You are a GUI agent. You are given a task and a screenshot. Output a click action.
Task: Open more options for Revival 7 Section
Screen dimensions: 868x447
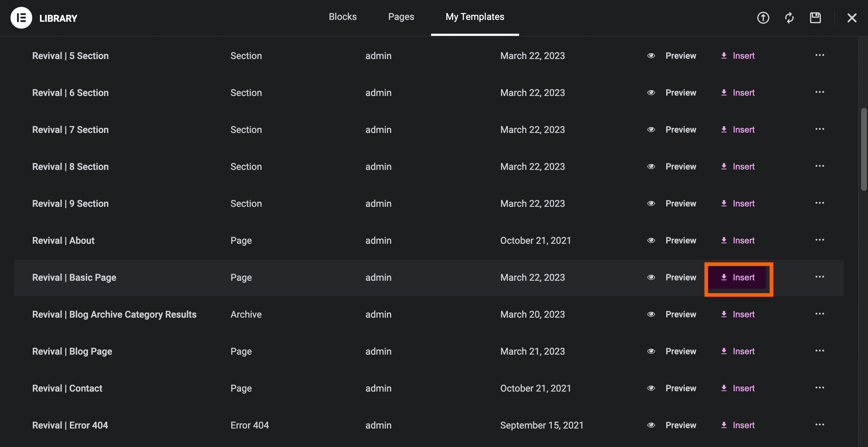pyautogui.click(x=819, y=129)
